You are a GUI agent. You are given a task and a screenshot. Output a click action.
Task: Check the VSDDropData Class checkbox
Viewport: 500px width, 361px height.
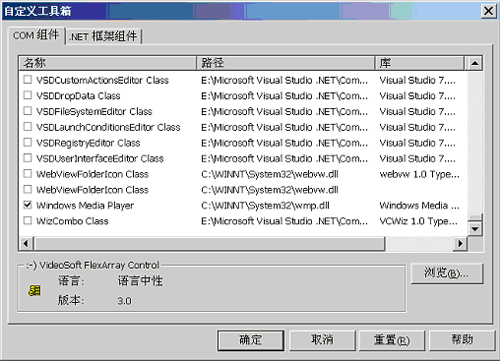[28, 95]
